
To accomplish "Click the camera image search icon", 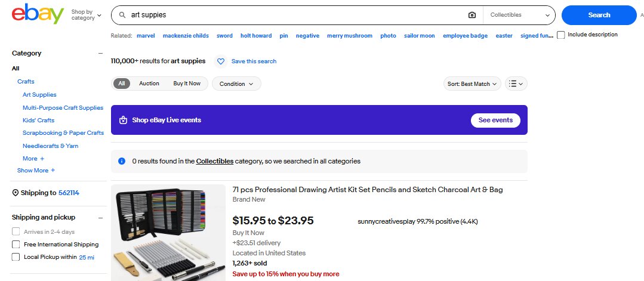I will [x=472, y=15].
